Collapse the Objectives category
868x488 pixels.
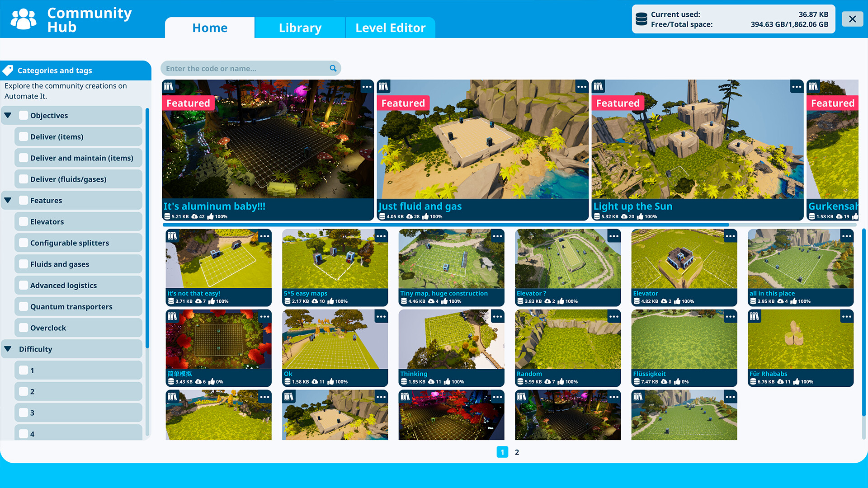[8, 115]
